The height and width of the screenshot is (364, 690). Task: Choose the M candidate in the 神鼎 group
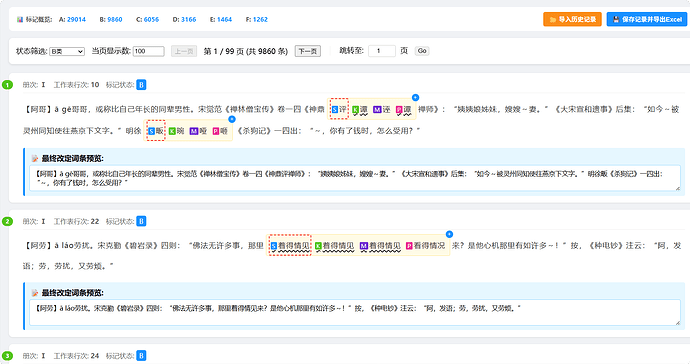382,109
